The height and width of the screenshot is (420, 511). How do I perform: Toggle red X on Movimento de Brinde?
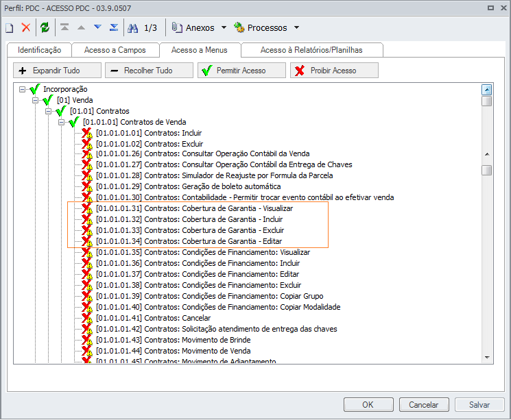[x=87, y=340]
